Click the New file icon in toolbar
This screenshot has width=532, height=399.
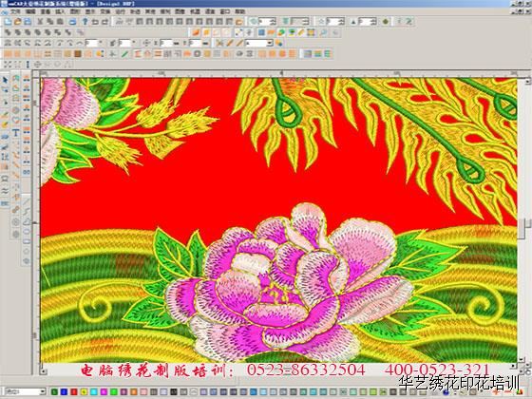[8, 22]
